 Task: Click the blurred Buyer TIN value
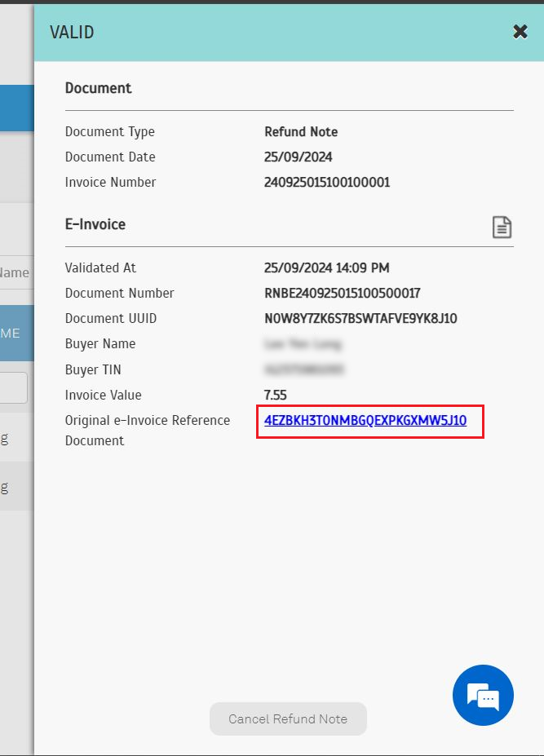[303, 369]
